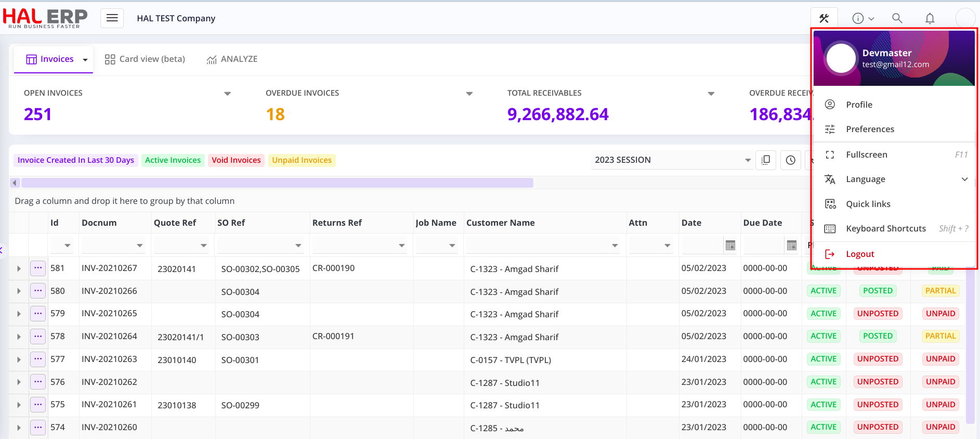This screenshot has height=439, width=980.
Task: Open the ANALYZE view
Action: [x=232, y=59]
